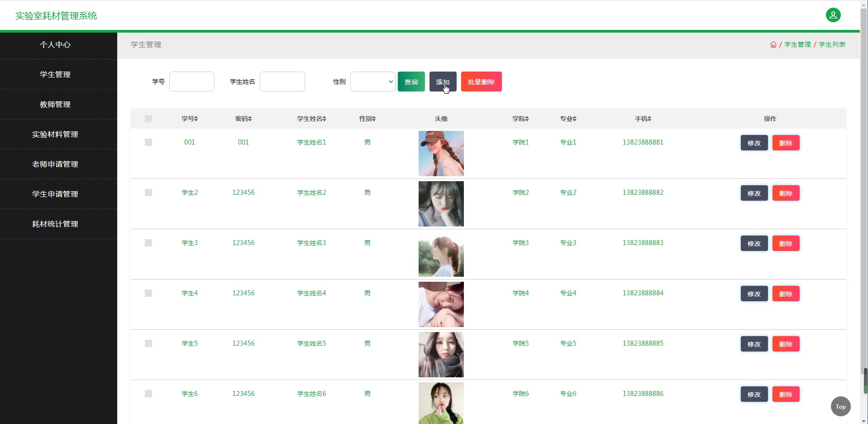Click the 添加 add button

(x=443, y=82)
